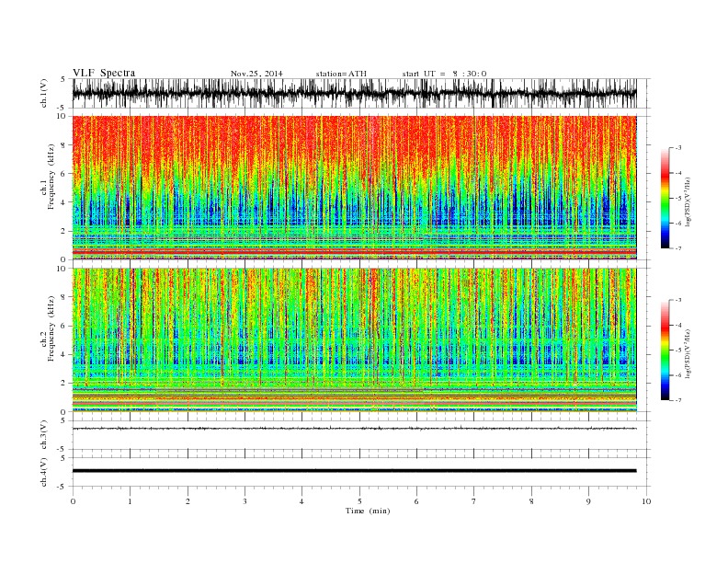Click time axis tick label "3"
The height and width of the screenshot is (563, 728).
245,501
